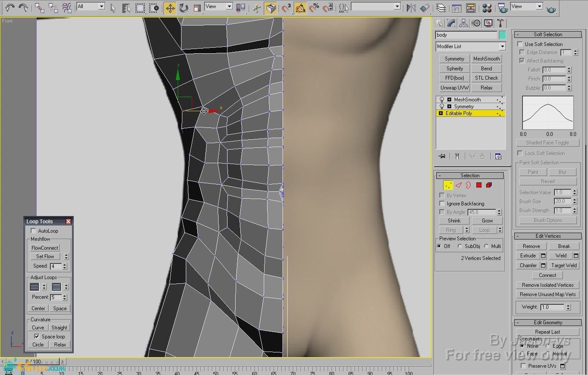Activate the Select and Rotate tool
The height and width of the screenshot is (375, 588).
(x=184, y=8)
